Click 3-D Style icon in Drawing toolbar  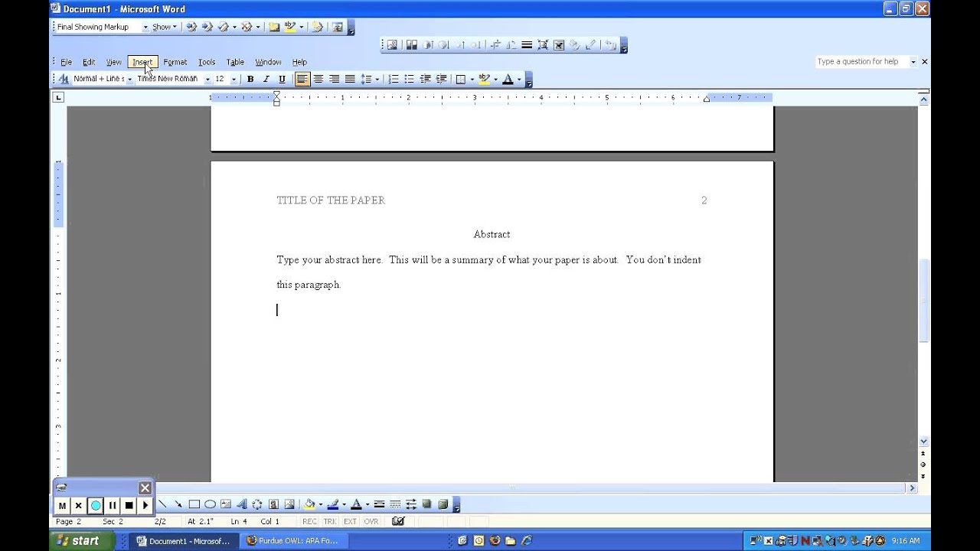[x=443, y=504]
